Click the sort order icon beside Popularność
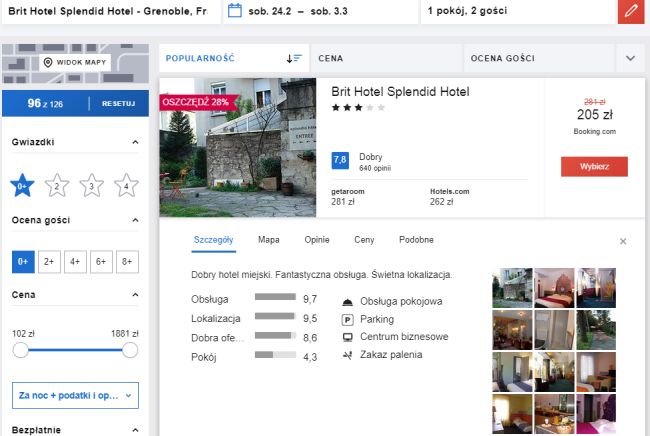Image resolution: width=650 pixels, height=436 pixels. pos(293,58)
